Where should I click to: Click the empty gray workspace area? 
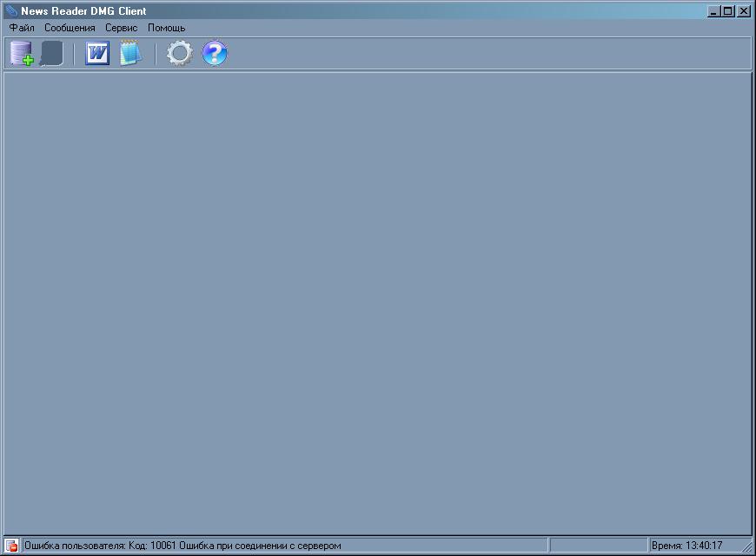point(378,304)
